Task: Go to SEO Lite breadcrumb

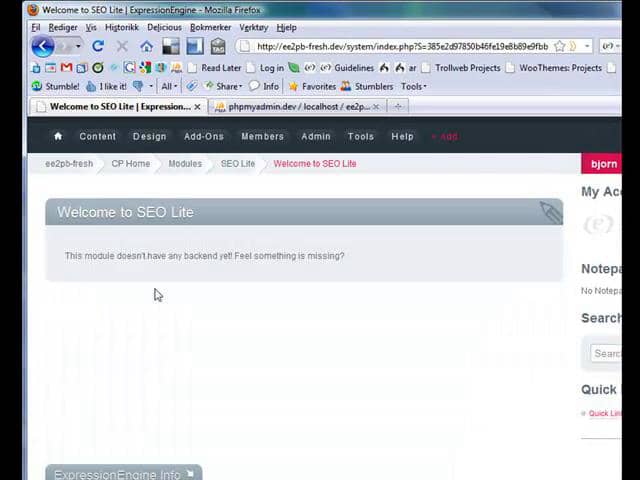Action: pyautogui.click(x=238, y=164)
